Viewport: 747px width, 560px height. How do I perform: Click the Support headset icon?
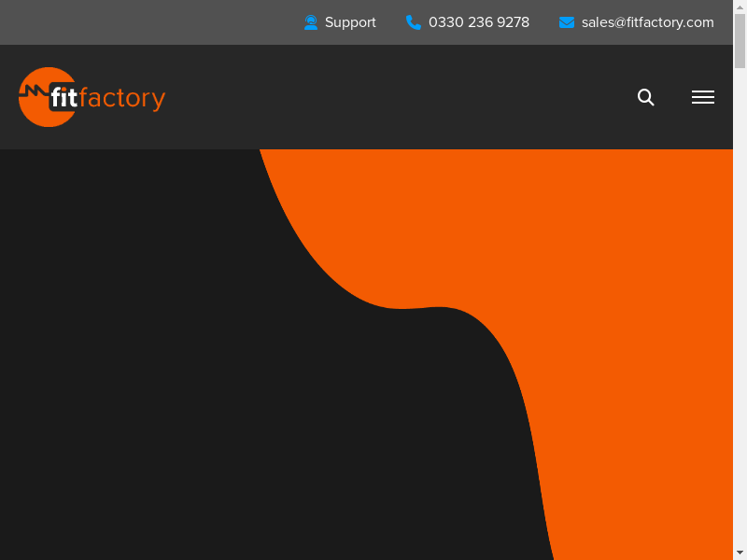coord(311,22)
